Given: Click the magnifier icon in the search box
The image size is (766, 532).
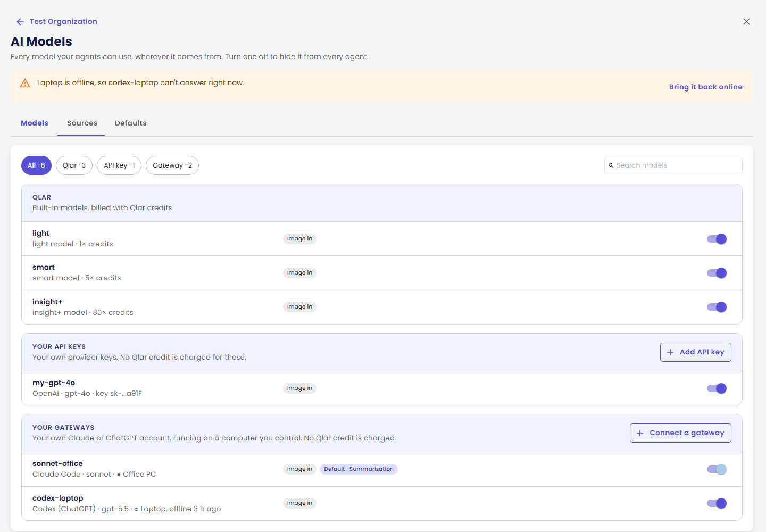Looking at the screenshot, I should click(611, 165).
